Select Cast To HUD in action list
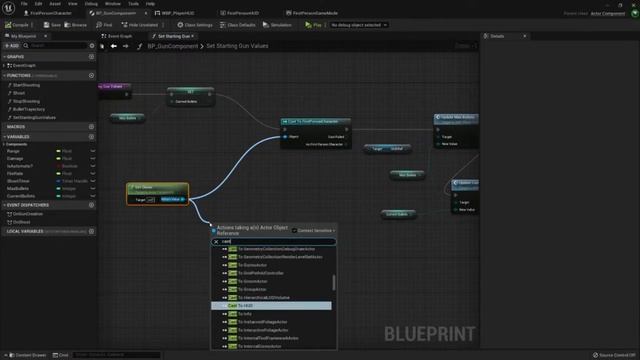 tap(271, 306)
